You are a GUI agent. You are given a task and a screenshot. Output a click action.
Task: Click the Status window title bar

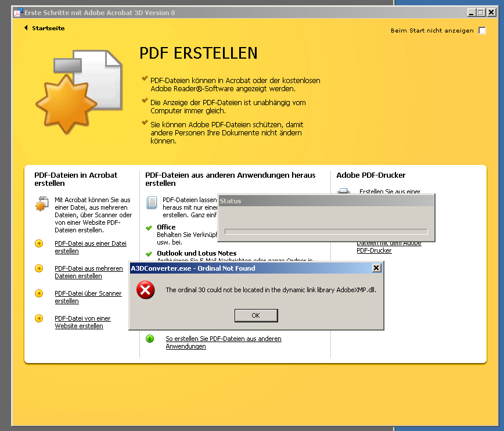tap(326, 201)
